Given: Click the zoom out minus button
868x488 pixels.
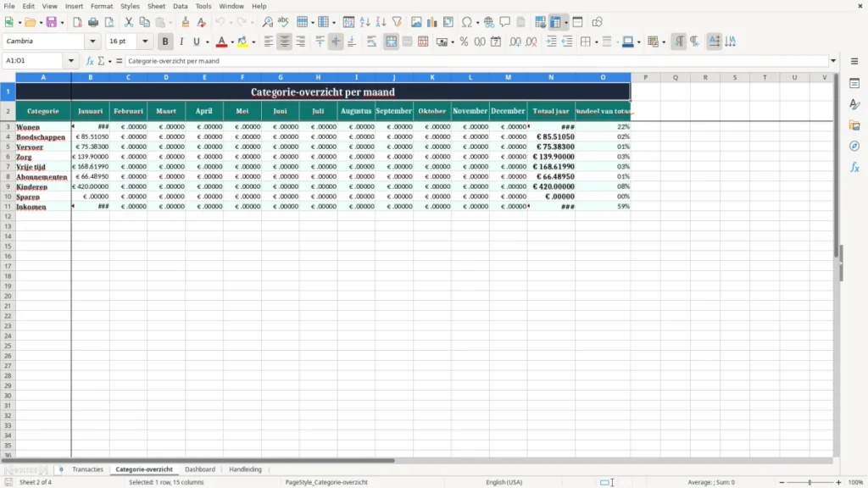Looking at the screenshot, I should pos(782,482).
